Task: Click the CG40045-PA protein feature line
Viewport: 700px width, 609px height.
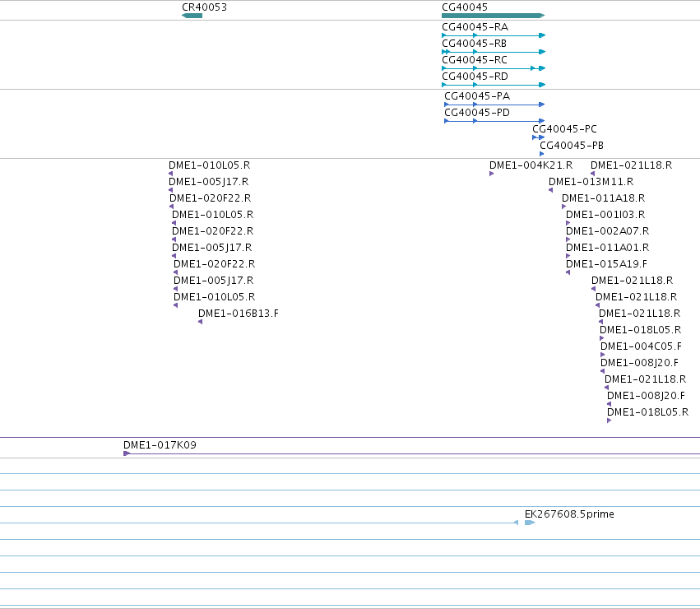Action: pyautogui.click(x=494, y=105)
